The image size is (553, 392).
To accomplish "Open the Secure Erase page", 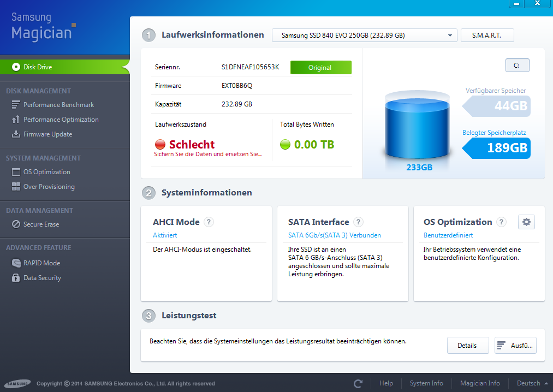I will [41, 224].
